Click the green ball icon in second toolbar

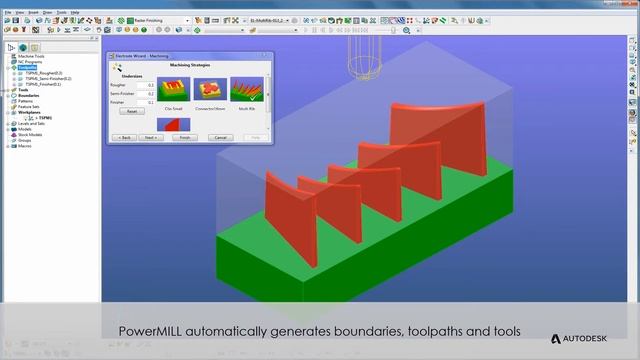coord(144,30)
